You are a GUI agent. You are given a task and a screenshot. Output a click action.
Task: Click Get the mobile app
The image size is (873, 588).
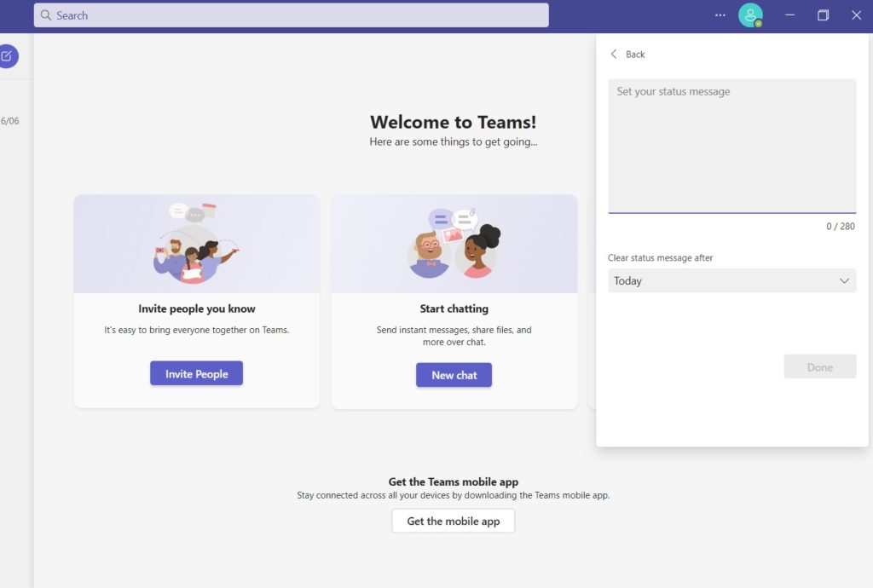(453, 521)
